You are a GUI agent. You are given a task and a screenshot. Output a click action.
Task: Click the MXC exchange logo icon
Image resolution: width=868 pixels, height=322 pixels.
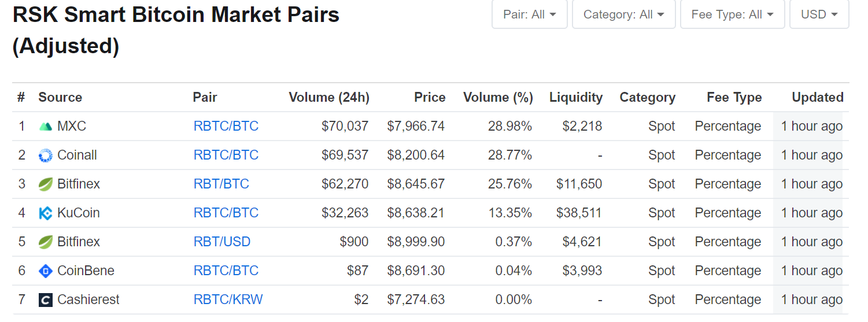(x=46, y=127)
